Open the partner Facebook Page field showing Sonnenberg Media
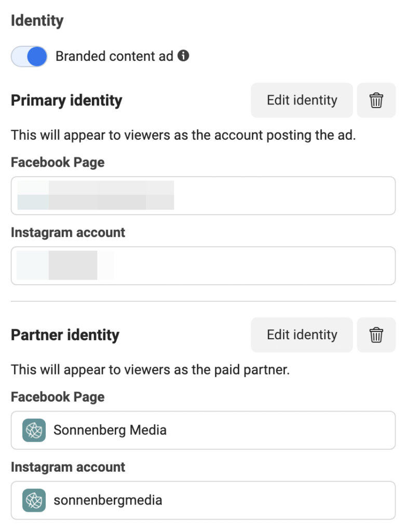The height and width of the screenshot is (532, 407). click(203, 430)
